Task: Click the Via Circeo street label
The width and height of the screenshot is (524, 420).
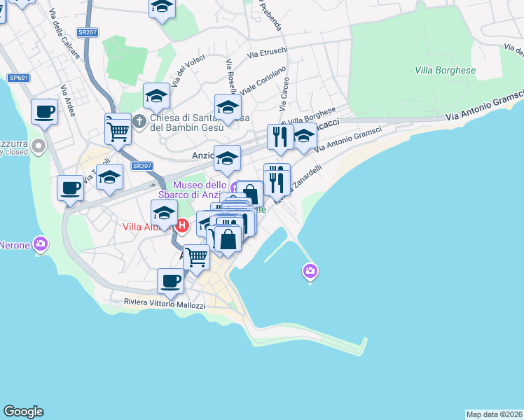Action: pos(284,94)
